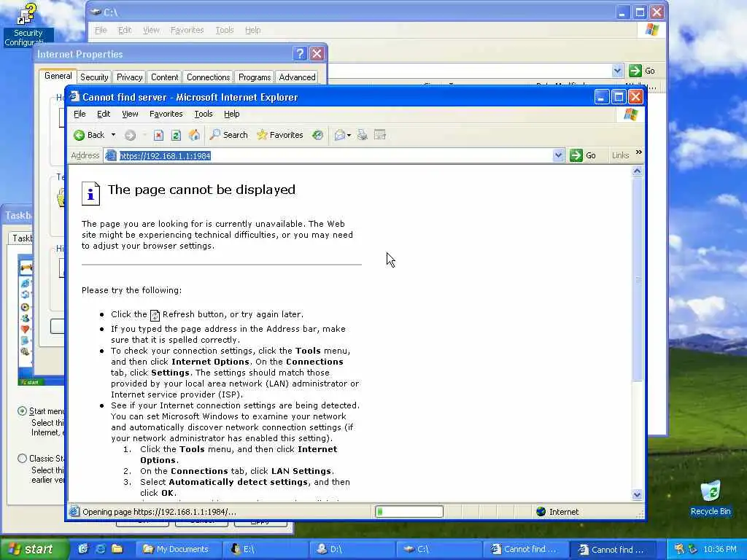Switch to the Connections tab in Internet Properties
747x560 pixels.
point(208,77)
